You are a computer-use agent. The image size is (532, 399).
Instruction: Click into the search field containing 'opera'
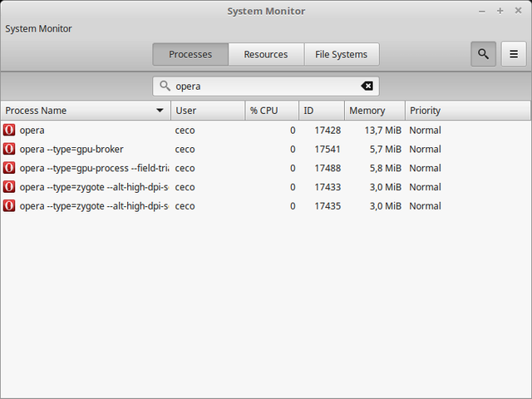(266, 86)
